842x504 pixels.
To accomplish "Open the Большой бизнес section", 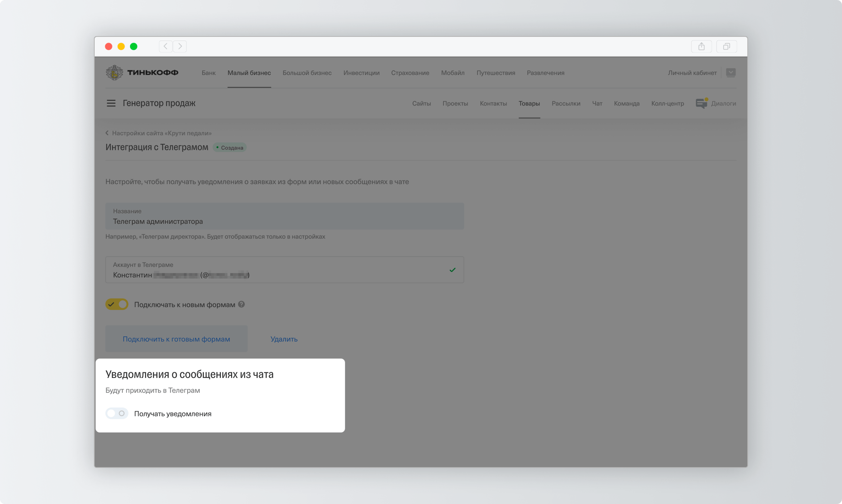I will pyautogui.click(x=307, y=73).
